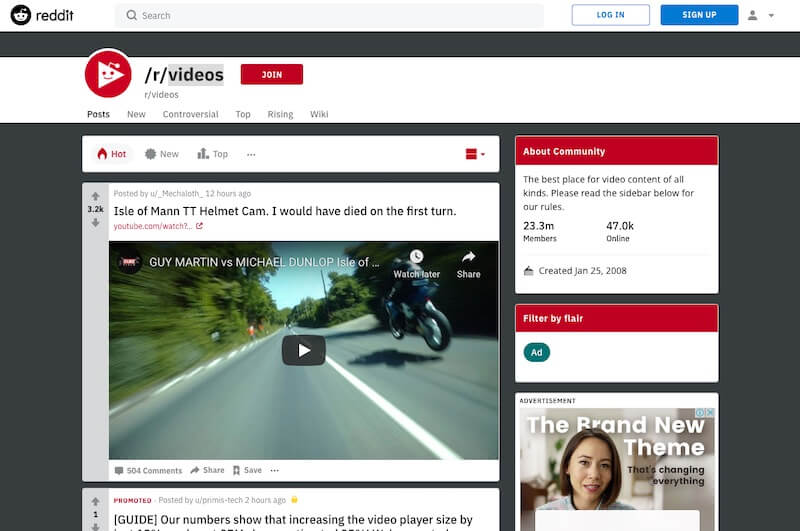This screenshot has height=531, width=800.
Task: Open post options ellipsis beside Save
Action: click(274, 470)
